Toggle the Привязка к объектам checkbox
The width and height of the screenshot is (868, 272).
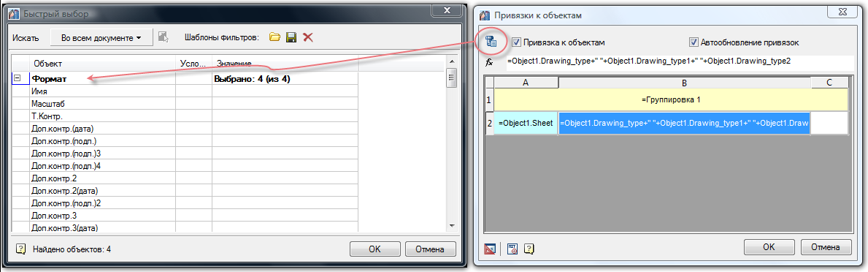coord(516,42)
